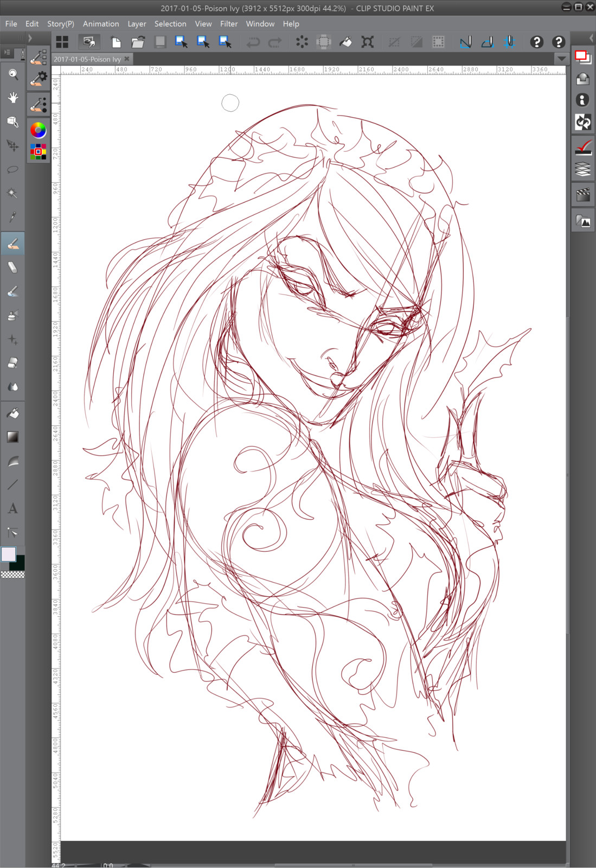Select the straight Line figure tool
596x868 pixels.
point(13,484)
